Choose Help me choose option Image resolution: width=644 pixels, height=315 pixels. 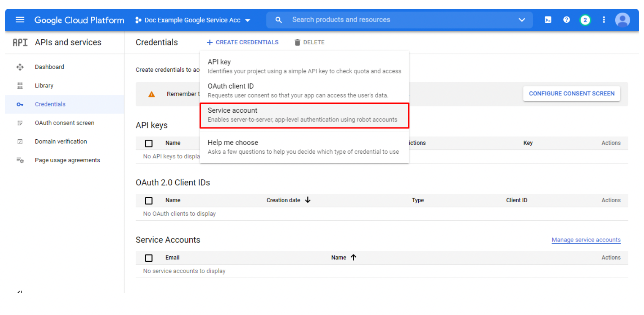(304, 147)
